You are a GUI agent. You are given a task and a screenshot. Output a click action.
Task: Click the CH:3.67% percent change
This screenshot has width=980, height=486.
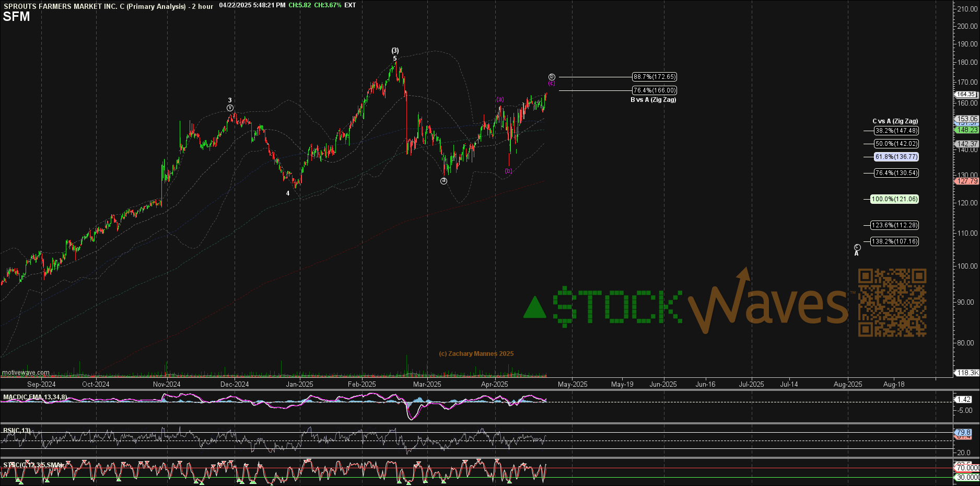pyautogui.click(x=328, y=5)
